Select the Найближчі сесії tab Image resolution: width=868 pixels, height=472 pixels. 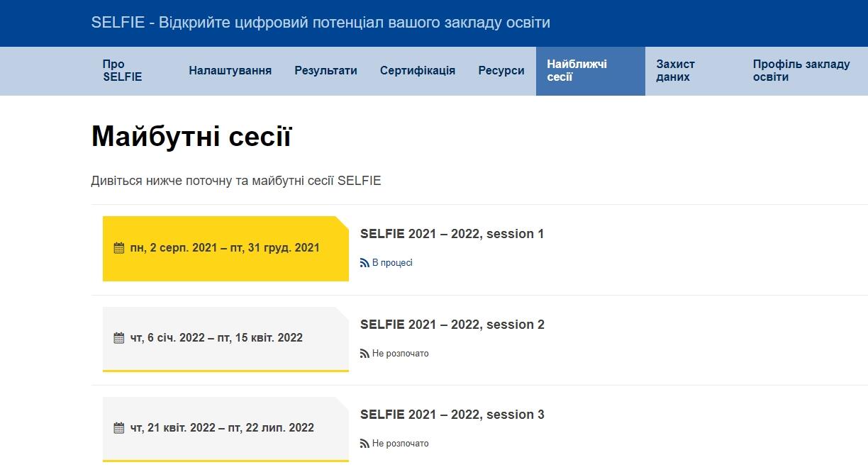tap(591, 71)
